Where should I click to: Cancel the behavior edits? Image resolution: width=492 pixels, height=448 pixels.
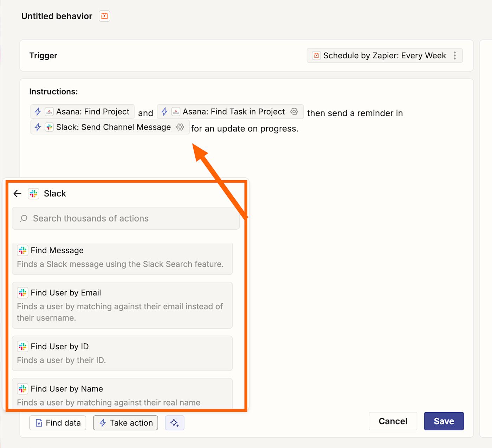tap(393, 421)
